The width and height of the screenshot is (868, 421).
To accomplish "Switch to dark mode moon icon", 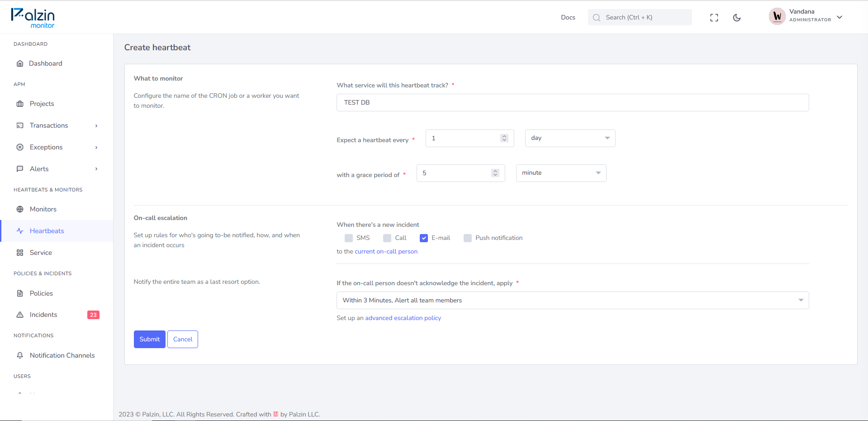I will click(x=737, y=18).
